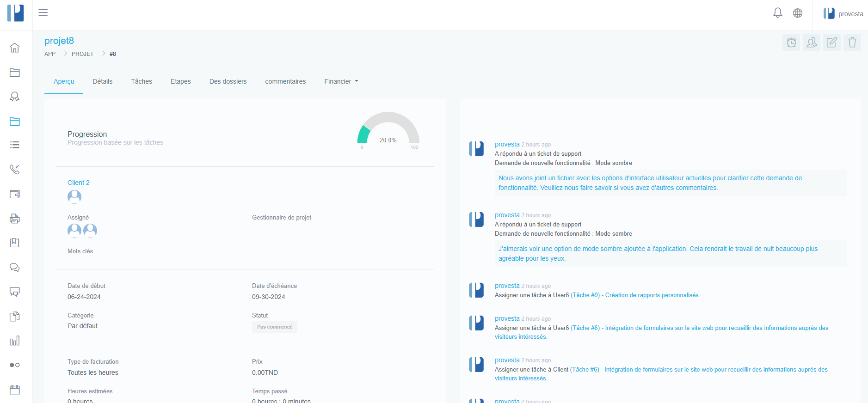
Task: Click the 20.0% progression gauge
Action: click(388, 131)
